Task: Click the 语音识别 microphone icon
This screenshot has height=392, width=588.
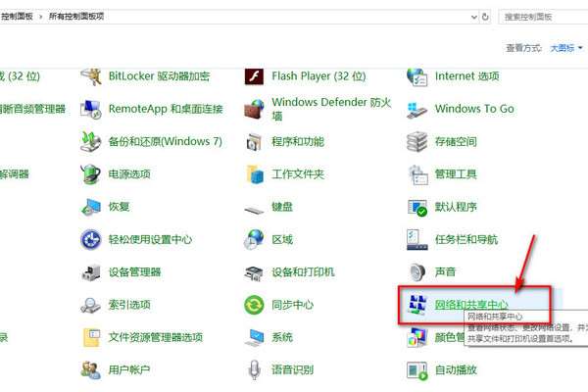Action: point(254,369)
